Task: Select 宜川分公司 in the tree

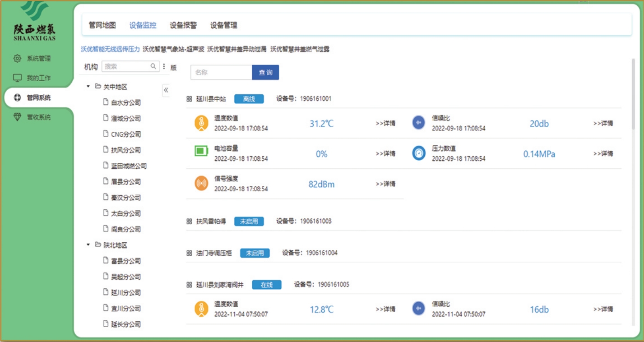Action: (x=126, y=309)
